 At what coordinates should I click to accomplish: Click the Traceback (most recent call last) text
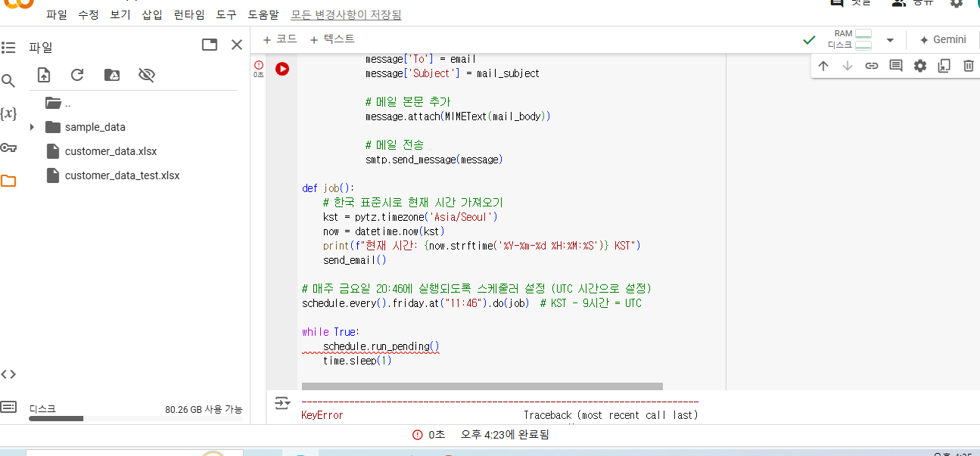coord(611,415)
